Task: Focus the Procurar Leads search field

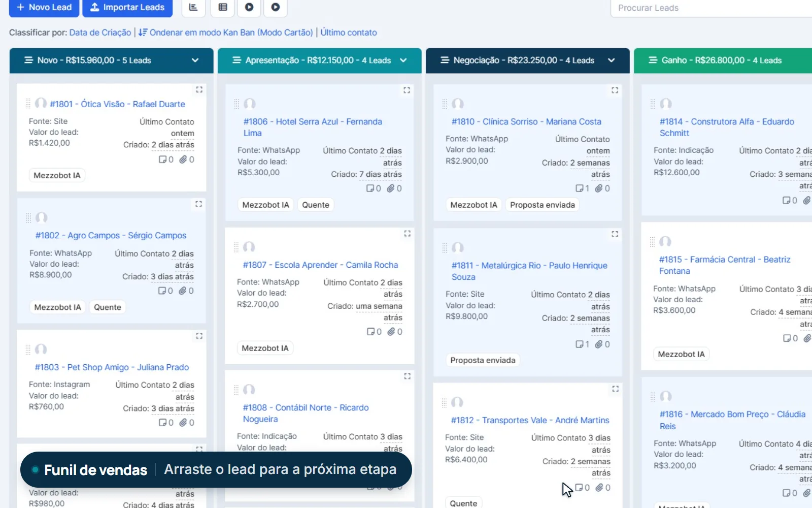Action: click(x=712, y=8)
